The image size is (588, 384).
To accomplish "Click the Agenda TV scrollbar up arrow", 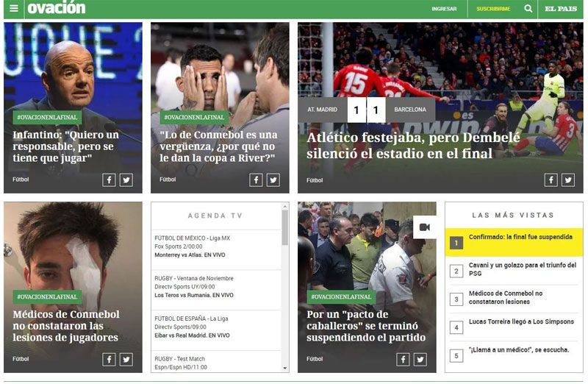I will [x=285, y=207].
